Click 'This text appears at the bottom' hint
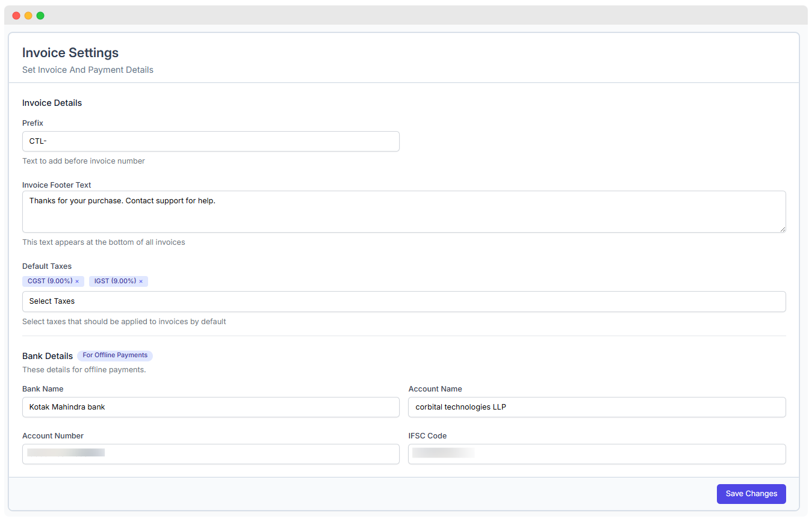812x522 pixels. [104, 242]
